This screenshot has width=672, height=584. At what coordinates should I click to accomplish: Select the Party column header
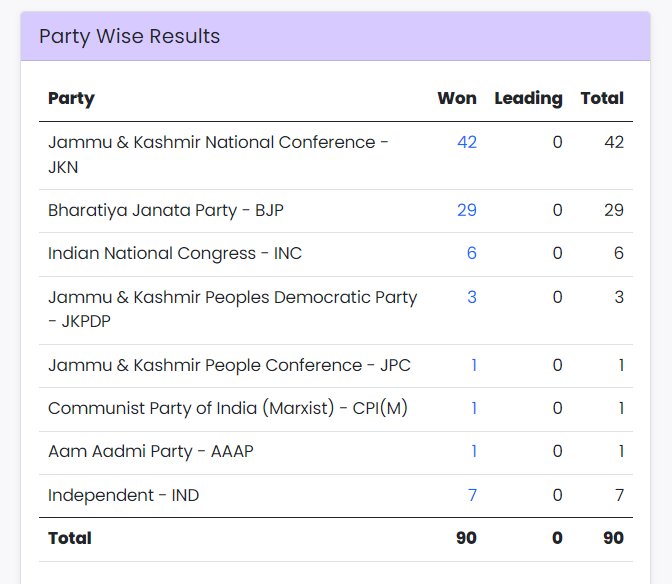[x=71, y=98]
